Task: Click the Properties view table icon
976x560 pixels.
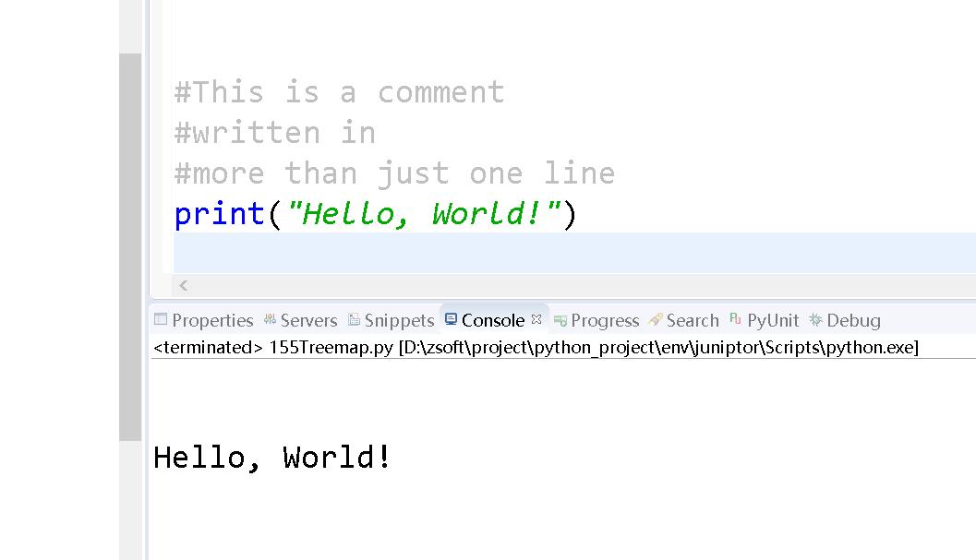Action: [x=160, y=320]
